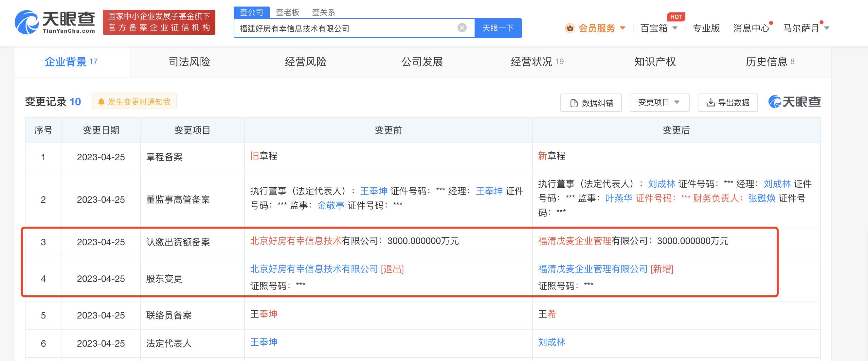Viewport: 868px width, 361px height.
Task: Click the 变更前 column header
Action: [x=388, y=130]
